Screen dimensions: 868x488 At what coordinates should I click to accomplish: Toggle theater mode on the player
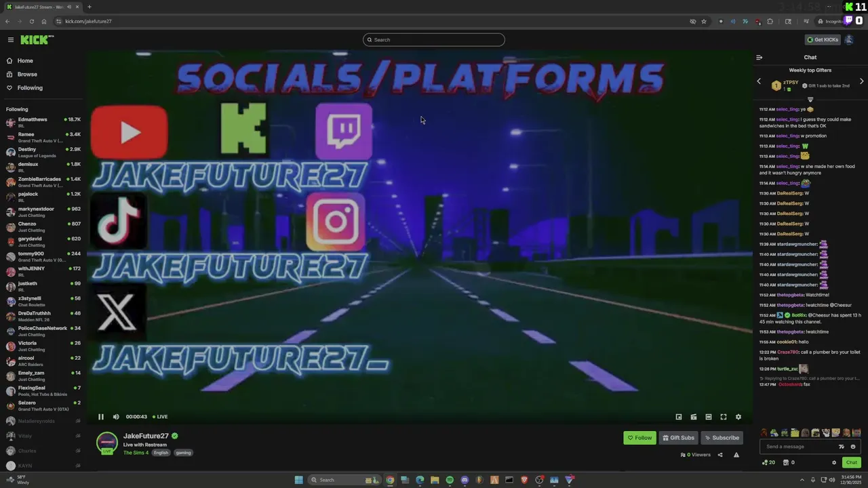click(x=709, y=417)
